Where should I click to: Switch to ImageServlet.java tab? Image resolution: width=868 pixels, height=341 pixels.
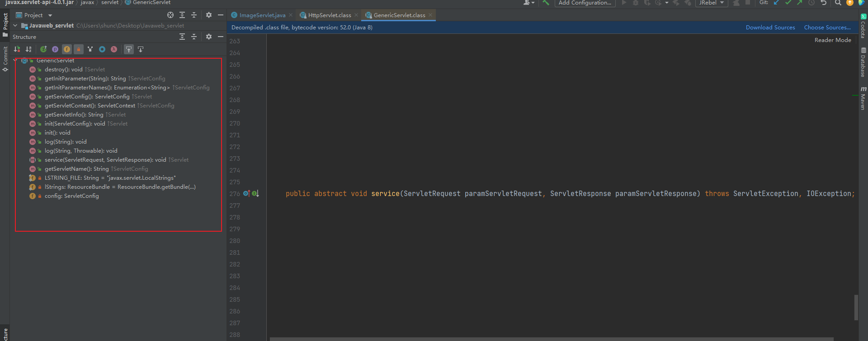262,15
